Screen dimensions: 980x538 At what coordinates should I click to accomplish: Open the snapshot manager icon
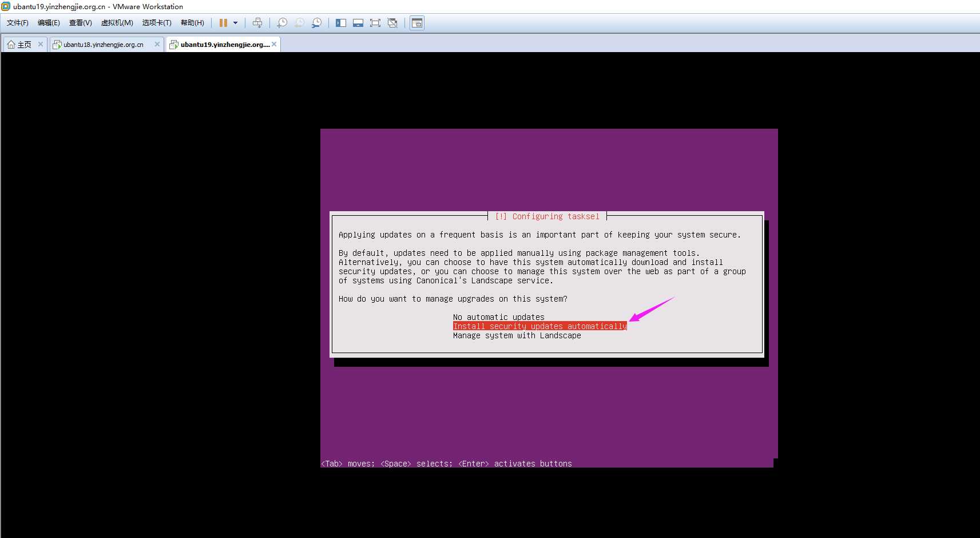(x=316, y=23)
